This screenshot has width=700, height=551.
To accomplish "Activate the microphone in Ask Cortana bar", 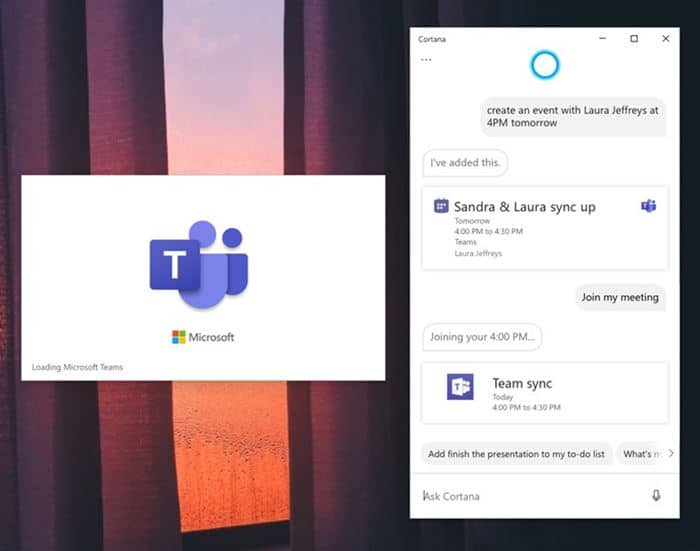I will point(656,496).
